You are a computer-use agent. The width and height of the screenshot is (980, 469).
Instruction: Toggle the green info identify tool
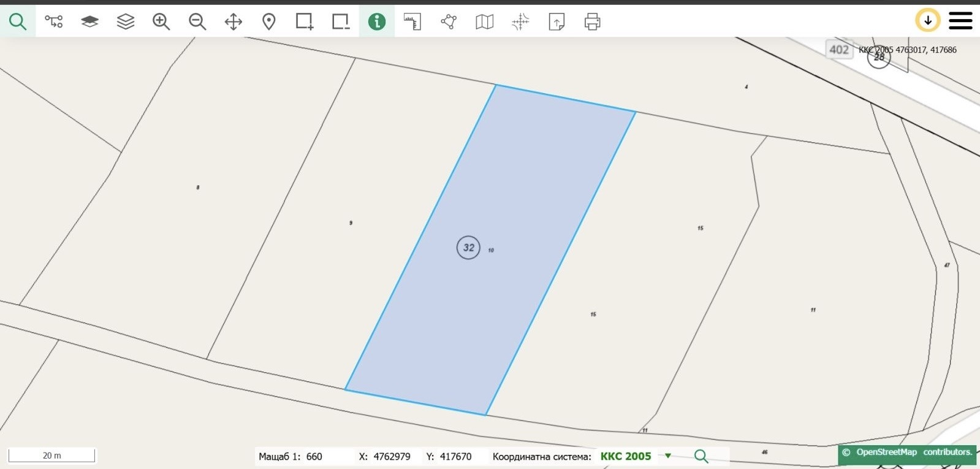(376, 21)
